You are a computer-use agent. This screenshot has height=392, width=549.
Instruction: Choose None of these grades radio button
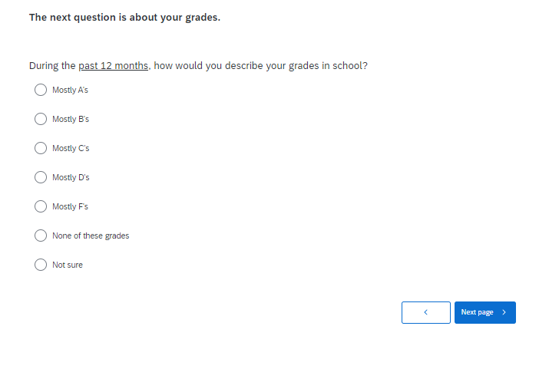click(x=41, y=236)
